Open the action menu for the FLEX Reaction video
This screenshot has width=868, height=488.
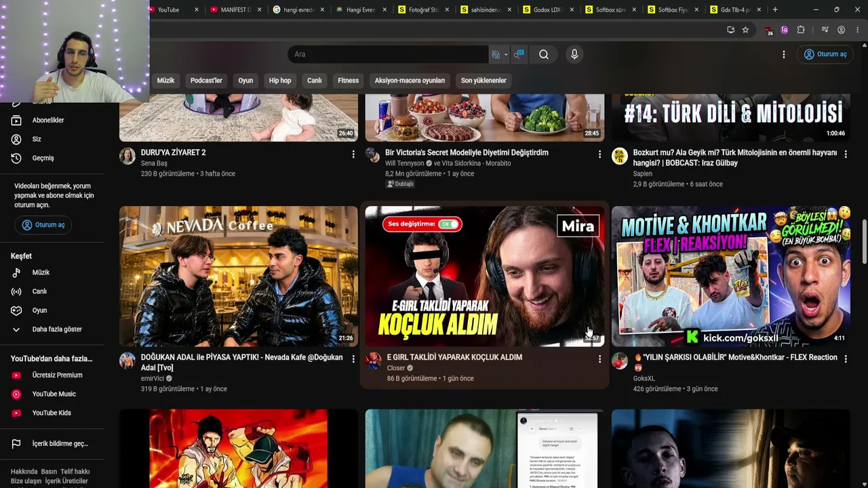point(846,359)
